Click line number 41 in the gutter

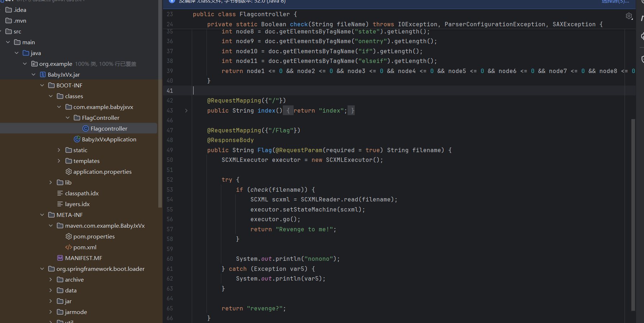(170, 91)
